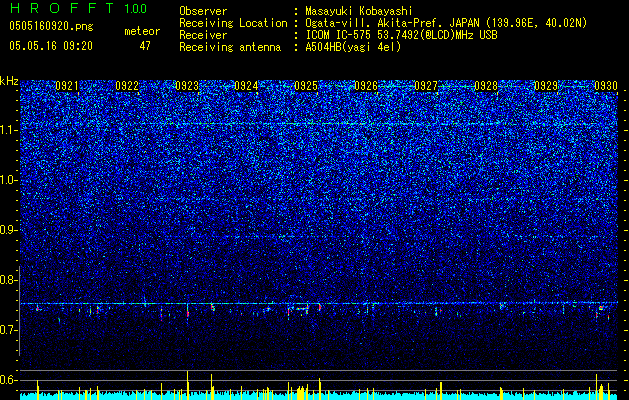The height and width of the screenshot is (400, 629).
Task: Click the 0928 time marker
Action: coord(486,86)
